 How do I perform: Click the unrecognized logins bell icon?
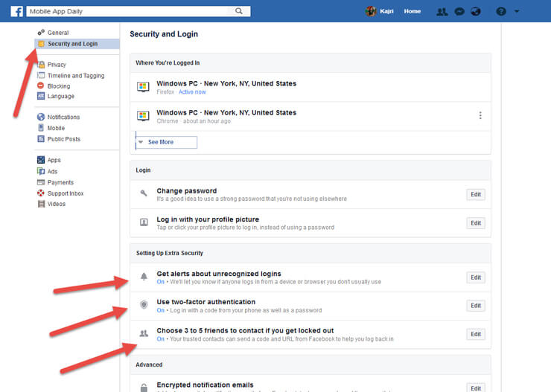[x=144, y=277]
